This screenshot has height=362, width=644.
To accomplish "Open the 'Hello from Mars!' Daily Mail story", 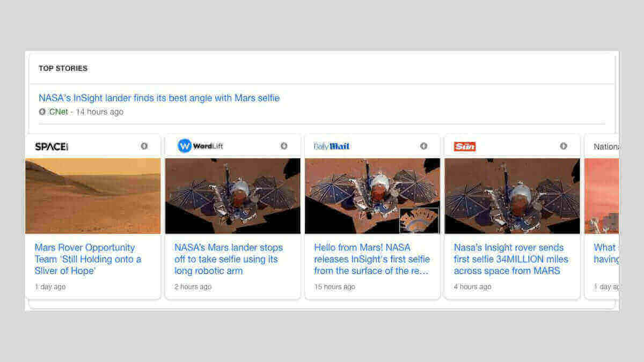I will click(x=371, y=259).
